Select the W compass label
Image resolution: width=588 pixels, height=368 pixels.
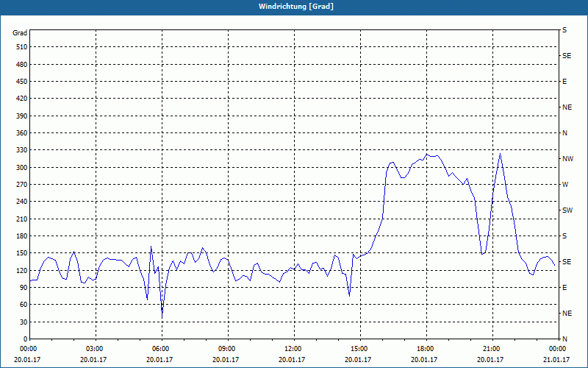(x=565, y=185)
